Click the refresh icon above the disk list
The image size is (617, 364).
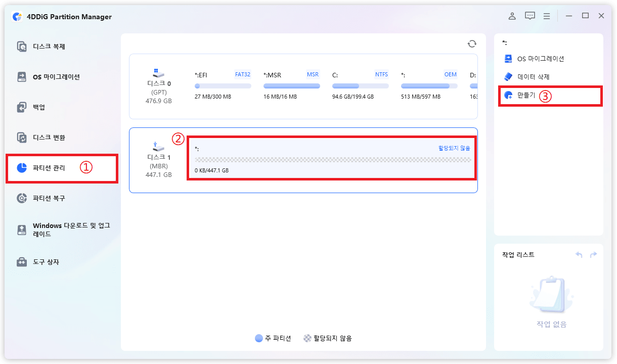472,44
